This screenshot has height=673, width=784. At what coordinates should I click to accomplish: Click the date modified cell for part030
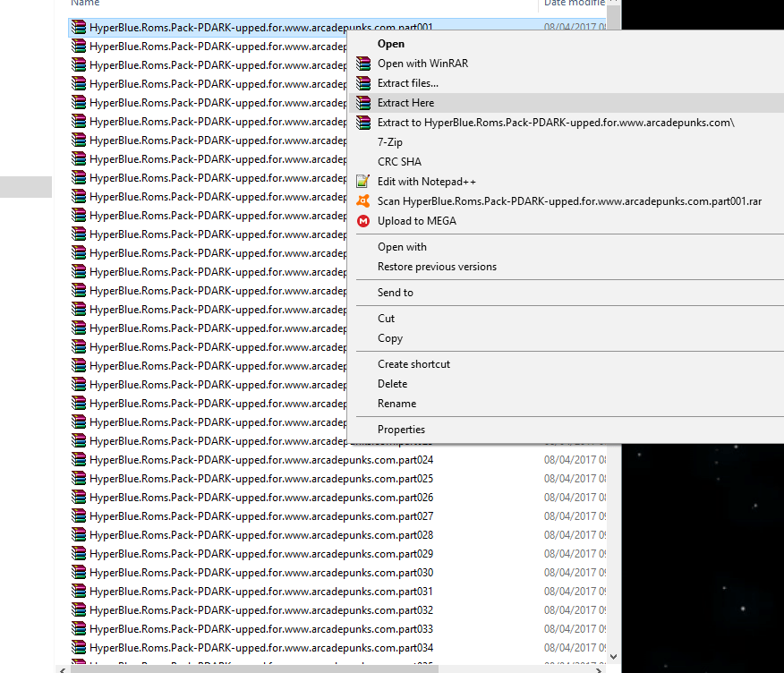[x=575, y=573]
